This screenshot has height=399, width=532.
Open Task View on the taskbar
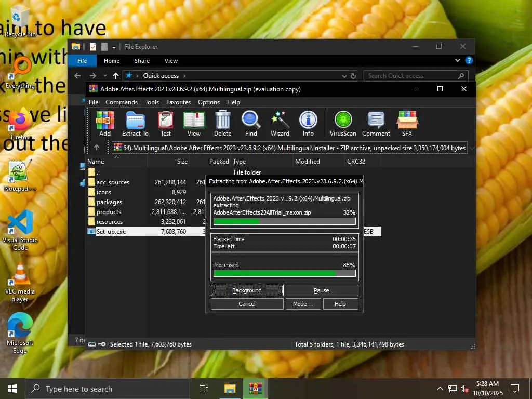click(x=204, y=389)
